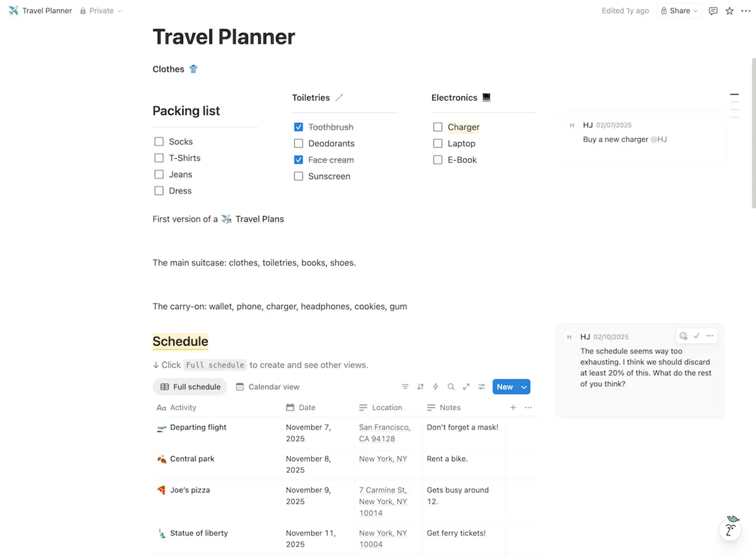Check the Socks checkbox

[x=159, y=142]
